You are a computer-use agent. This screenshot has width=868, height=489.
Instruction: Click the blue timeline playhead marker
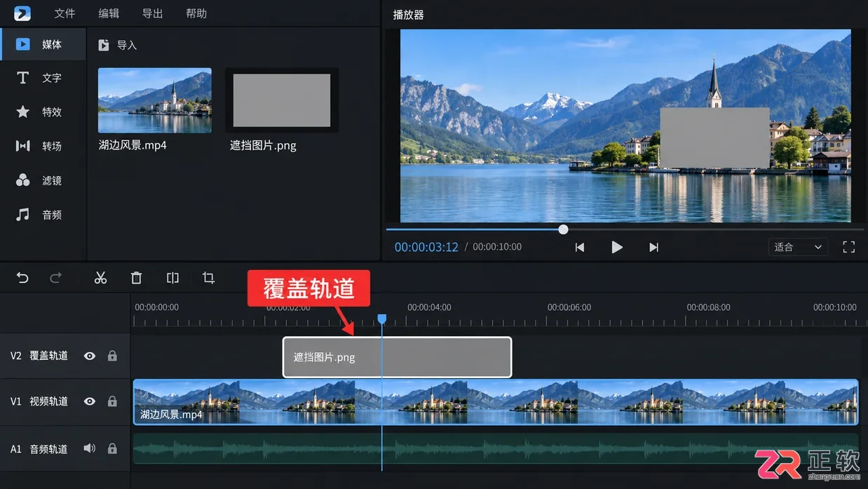click(382, 319)
